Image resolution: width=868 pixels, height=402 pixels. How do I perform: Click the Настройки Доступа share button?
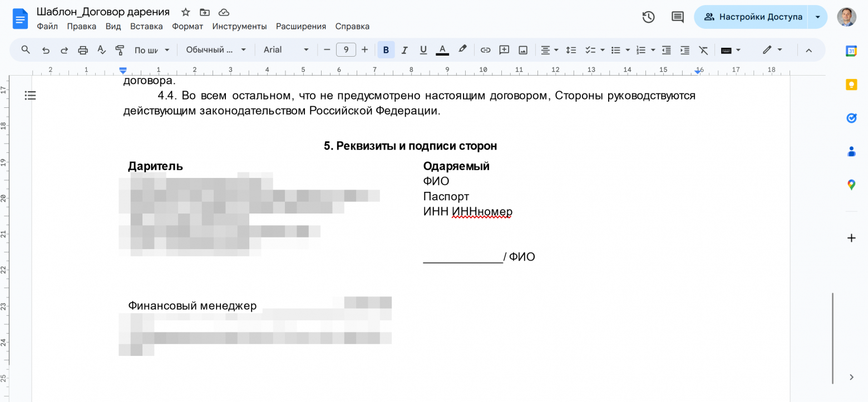click(x=751, y=17)
